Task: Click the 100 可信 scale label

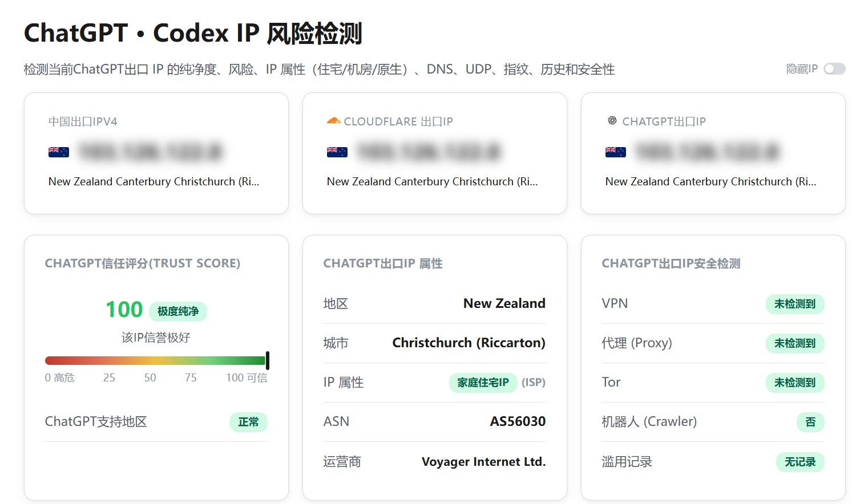Action: coord(247,377)
